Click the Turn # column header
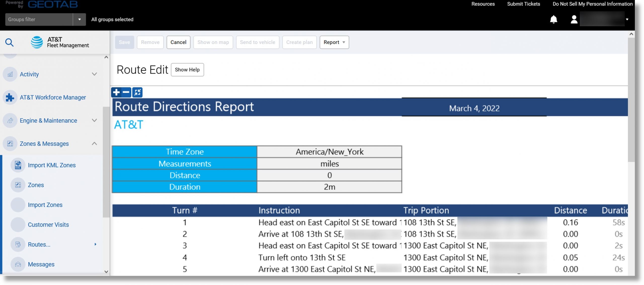 point(185,210)
